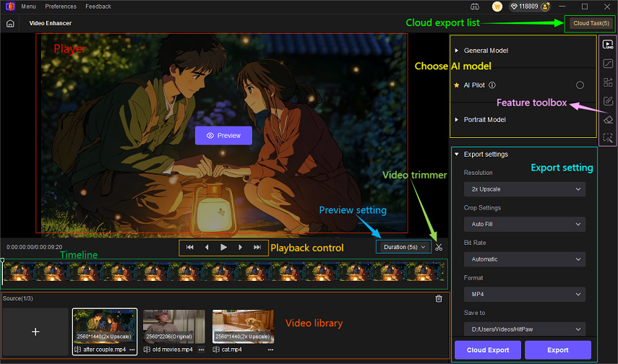Open the Duration (5s) preview dropdown
This screenshot has width=618, height=364.
tap(403, 247)
